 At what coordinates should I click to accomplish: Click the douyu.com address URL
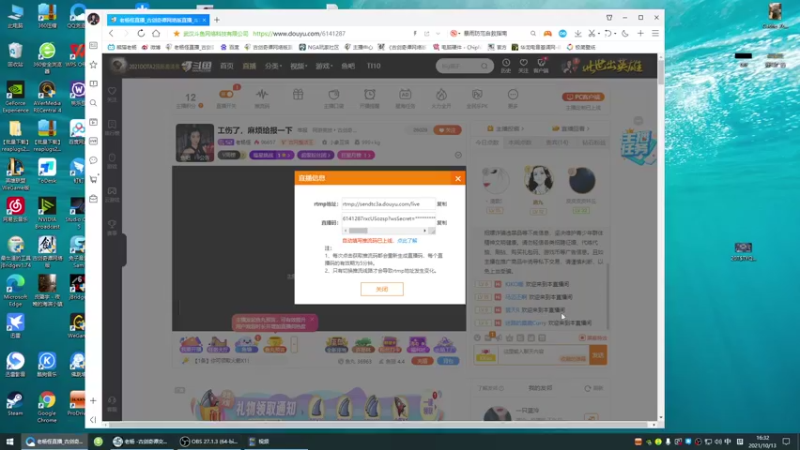pyautogui.click(x=299, y=34)
